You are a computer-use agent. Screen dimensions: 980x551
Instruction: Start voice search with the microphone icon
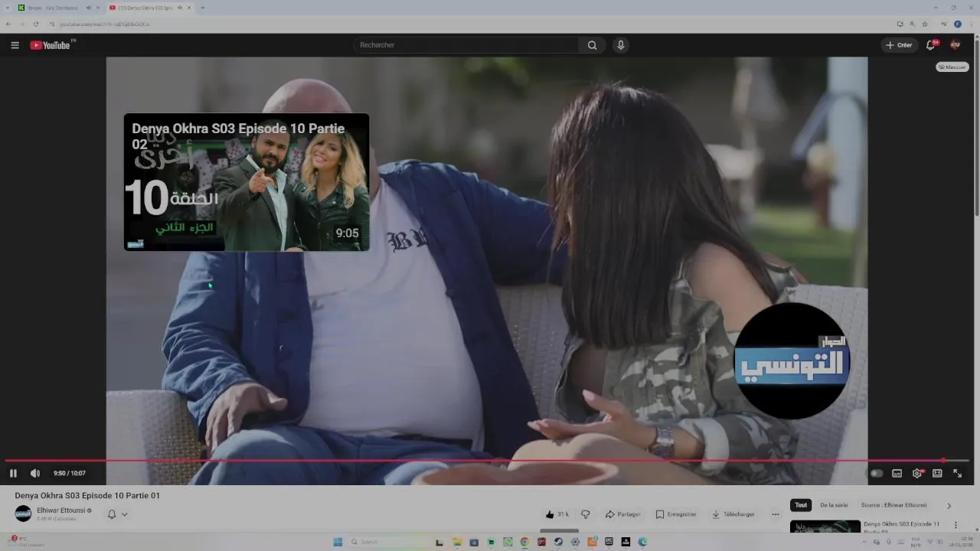click(x=621, y=45)
